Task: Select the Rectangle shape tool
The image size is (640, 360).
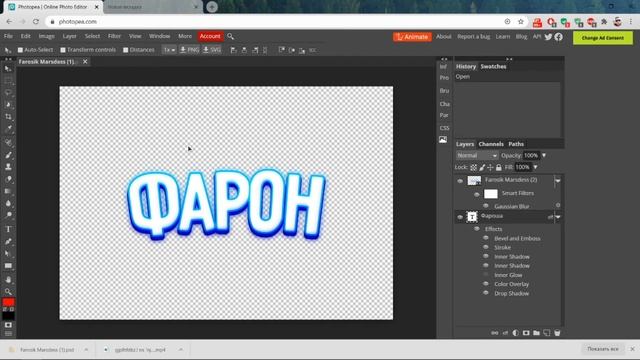Action: pos(8,266)
